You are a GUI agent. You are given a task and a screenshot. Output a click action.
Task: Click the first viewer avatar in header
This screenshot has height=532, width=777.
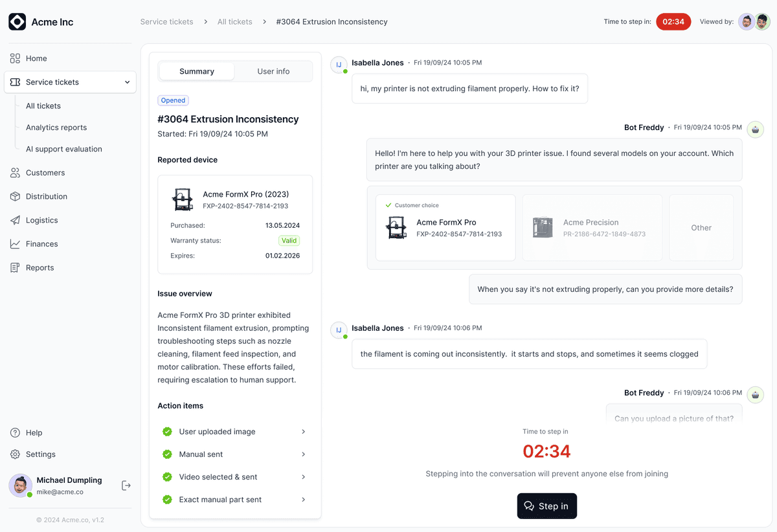747,22
